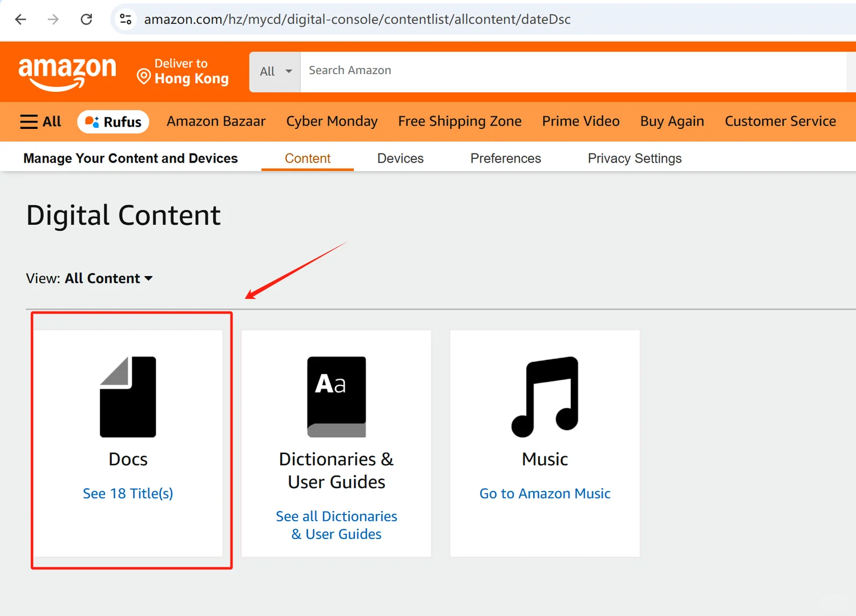Screen dimensions: 856x616
Task: Click See all Dictionaries & User Guides
Action: coord(337,525)
